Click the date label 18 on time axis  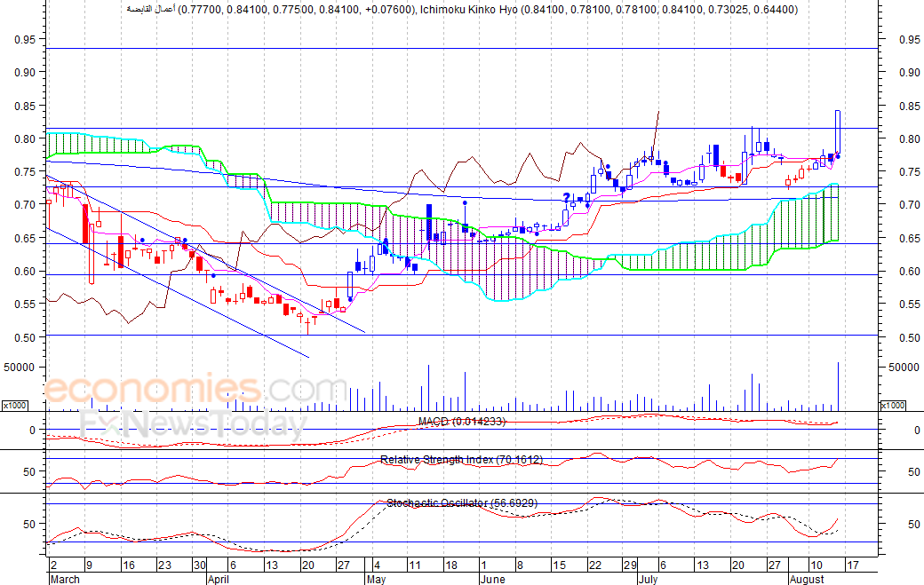coord(450,565)
